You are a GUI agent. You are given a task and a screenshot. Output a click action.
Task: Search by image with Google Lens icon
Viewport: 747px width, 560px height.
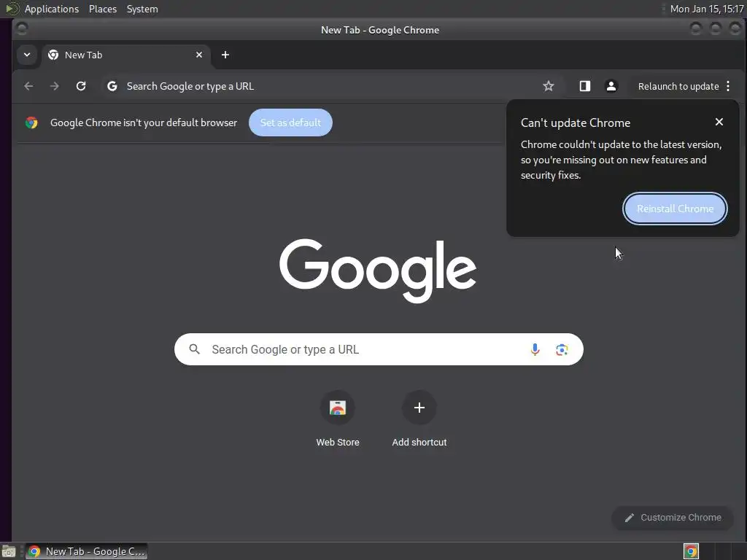coord(562,349)
